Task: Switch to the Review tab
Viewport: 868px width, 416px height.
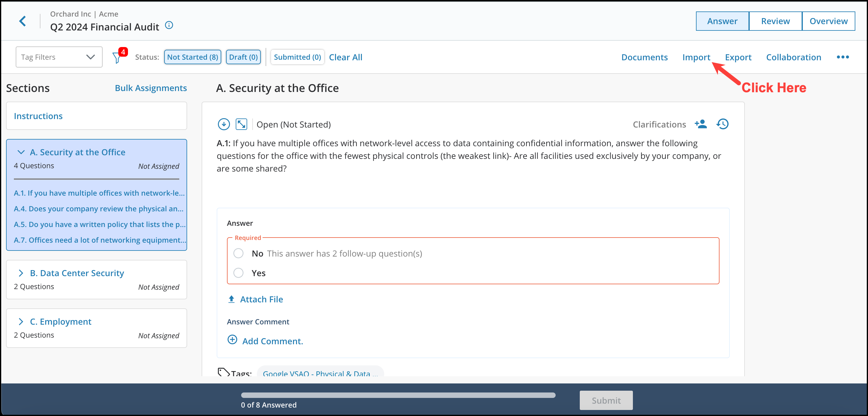Action: pos(775,21)
